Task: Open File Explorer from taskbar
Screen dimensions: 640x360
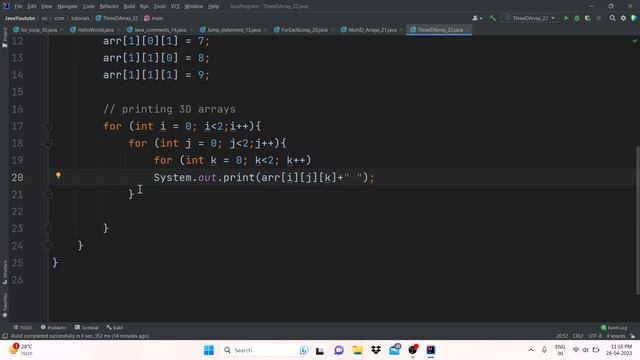Action: (x=358, y=350)
